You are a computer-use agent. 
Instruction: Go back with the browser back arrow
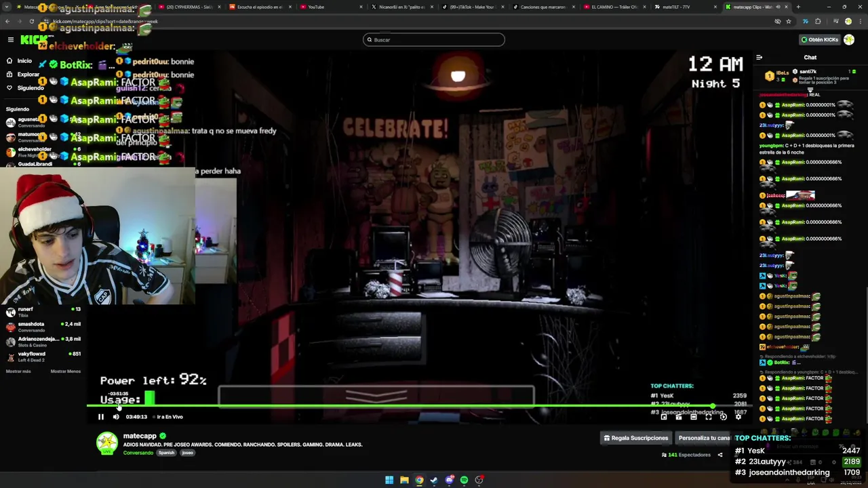tap(7, 21)
